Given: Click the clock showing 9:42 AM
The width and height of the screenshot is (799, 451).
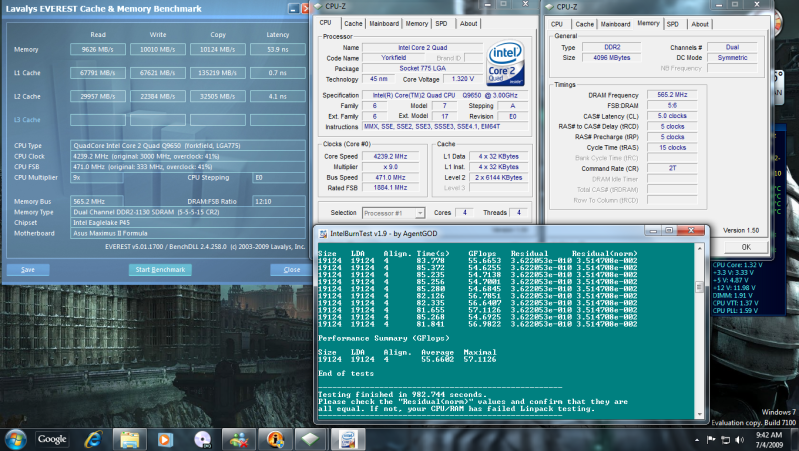Looking at the screenshot, I should click(769, 435).
